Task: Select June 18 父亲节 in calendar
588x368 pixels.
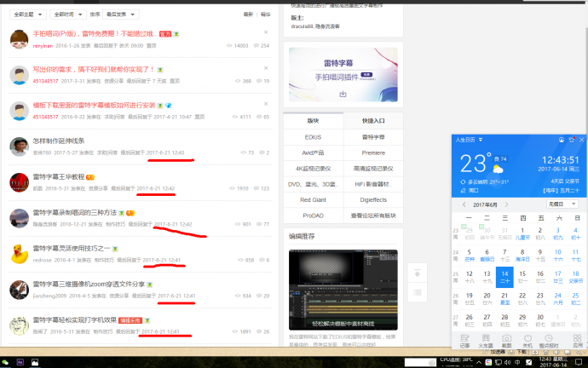Action: click(x=575, y=277)
